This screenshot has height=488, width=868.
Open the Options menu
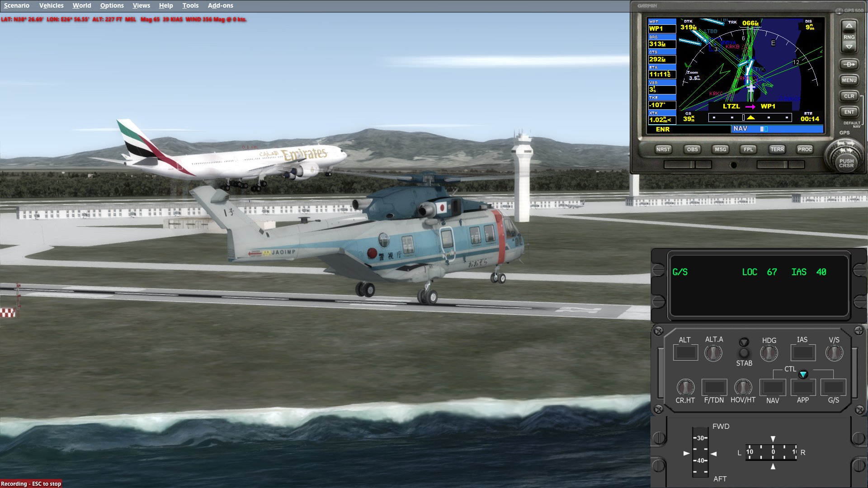(x=112, y=5)
